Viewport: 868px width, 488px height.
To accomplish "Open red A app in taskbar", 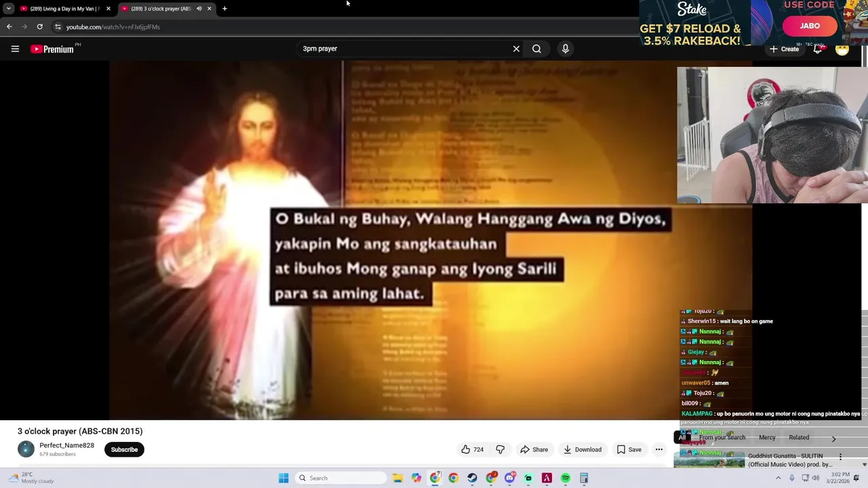I will click(x=547, y=478).
